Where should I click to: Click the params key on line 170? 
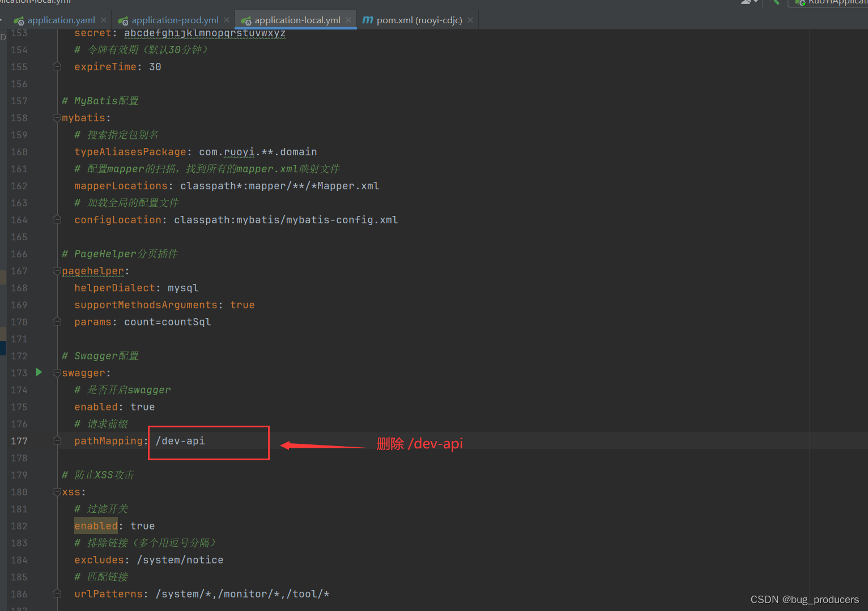point(93,322)
